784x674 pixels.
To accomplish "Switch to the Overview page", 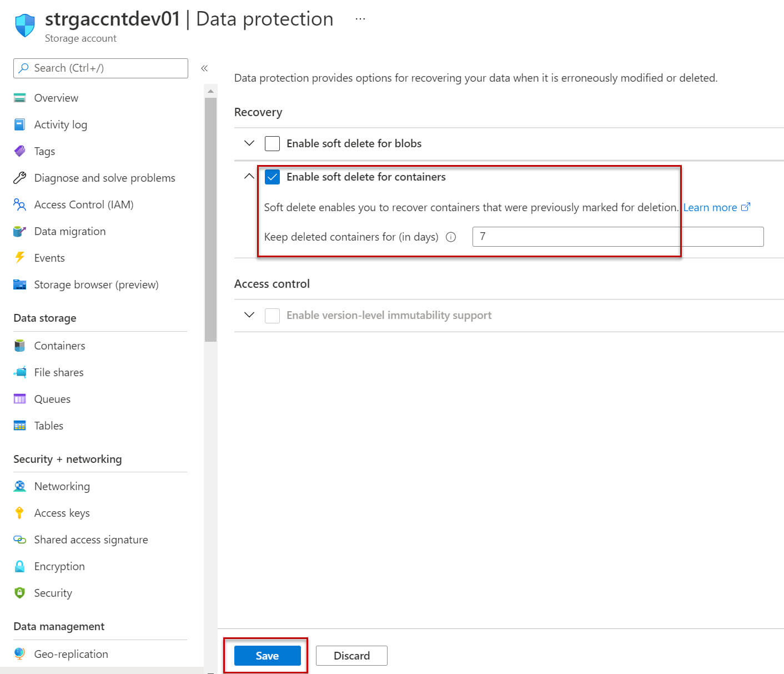I will tap(56, 97).
